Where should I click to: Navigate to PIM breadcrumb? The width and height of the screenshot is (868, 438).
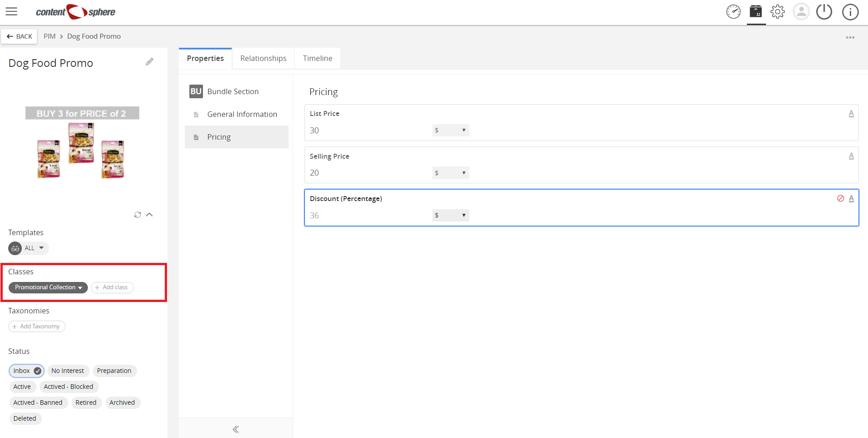click(50, 36)
